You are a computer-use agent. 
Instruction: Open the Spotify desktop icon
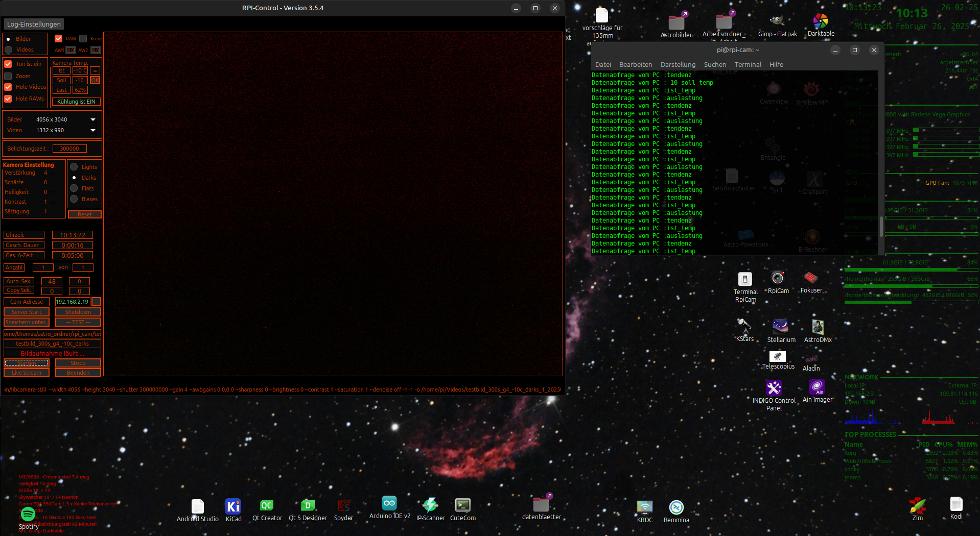28,518
